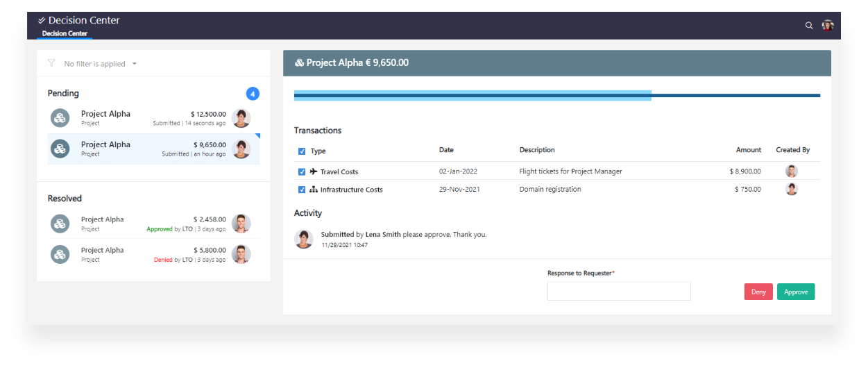
Task: Click the blue budget progress bar
Action: [472, 95]
